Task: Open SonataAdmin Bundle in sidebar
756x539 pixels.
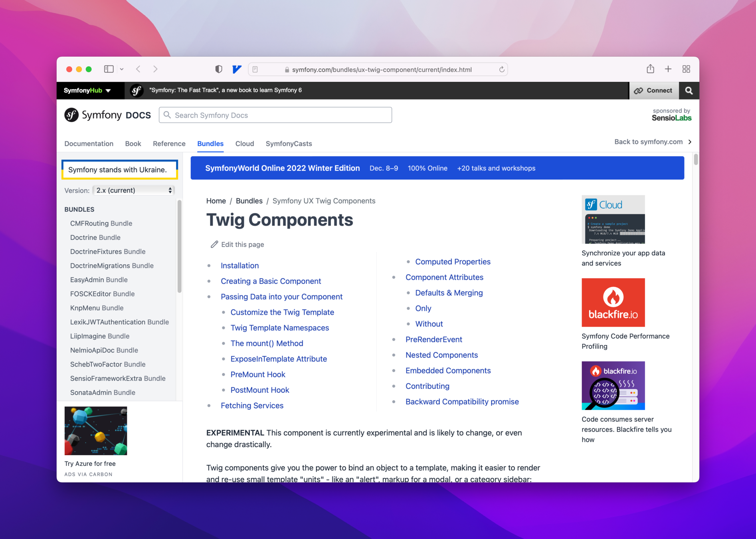Action: pos(103,393)
